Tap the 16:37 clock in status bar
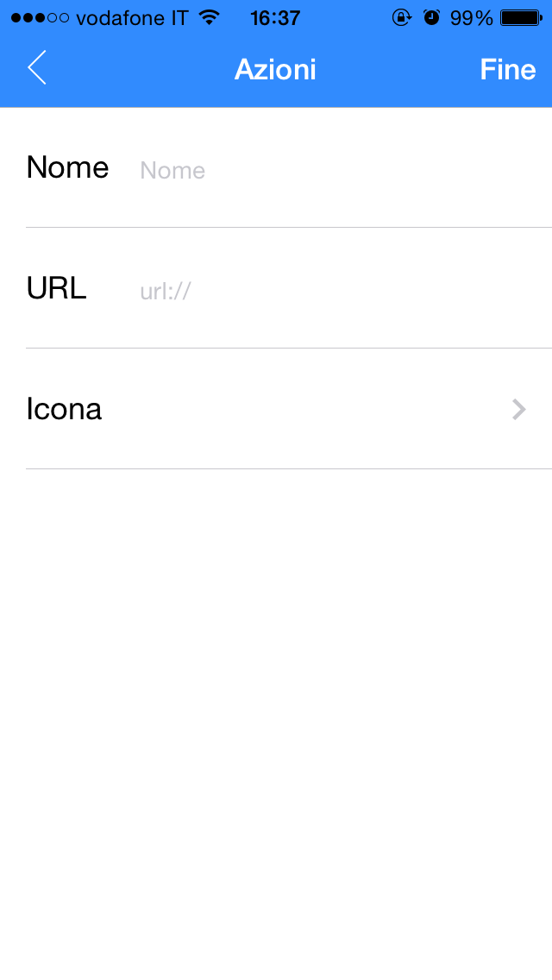 275,18
